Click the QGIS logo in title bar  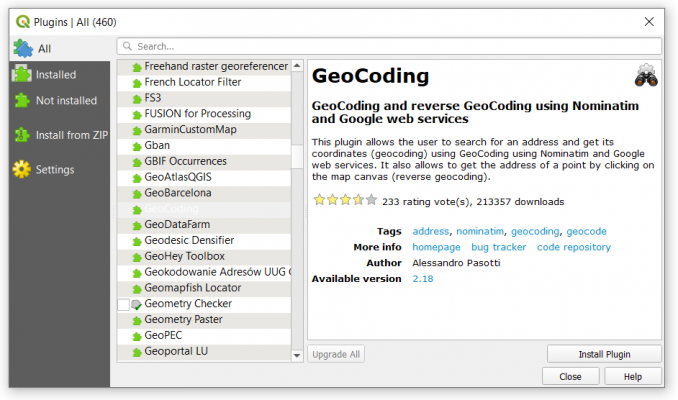[x=22, y=22]
